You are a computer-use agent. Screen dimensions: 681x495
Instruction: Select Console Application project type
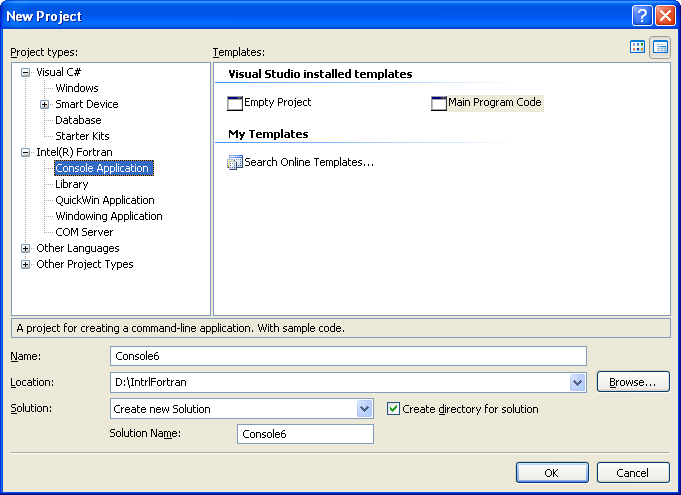tap(104, 168)
